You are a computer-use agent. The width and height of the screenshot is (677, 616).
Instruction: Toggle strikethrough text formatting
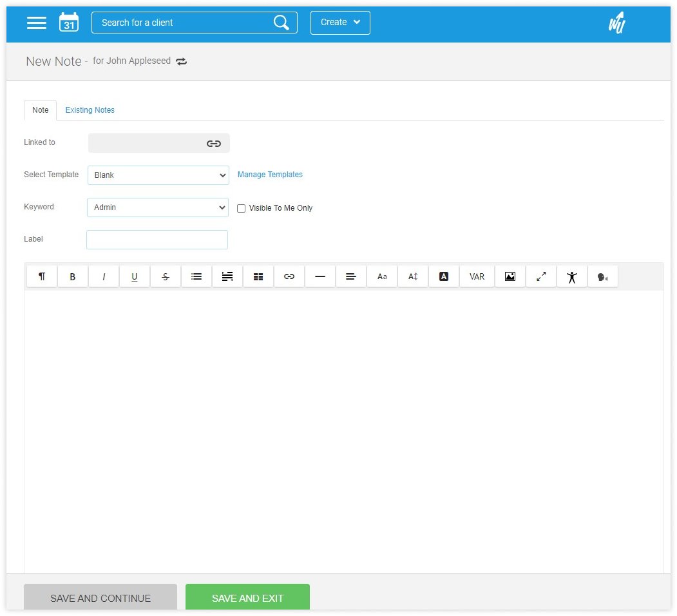(166, 276)
